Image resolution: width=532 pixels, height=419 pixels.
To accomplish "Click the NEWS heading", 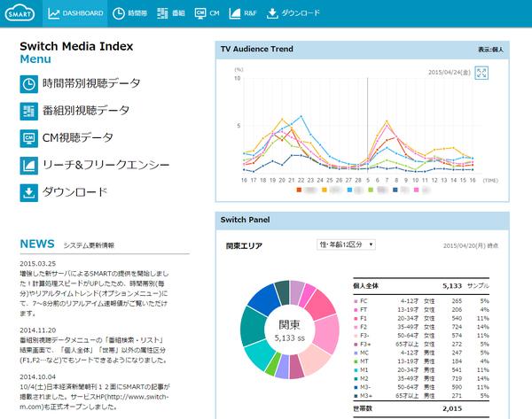I will pyautogui.click(x=37, y=244).
